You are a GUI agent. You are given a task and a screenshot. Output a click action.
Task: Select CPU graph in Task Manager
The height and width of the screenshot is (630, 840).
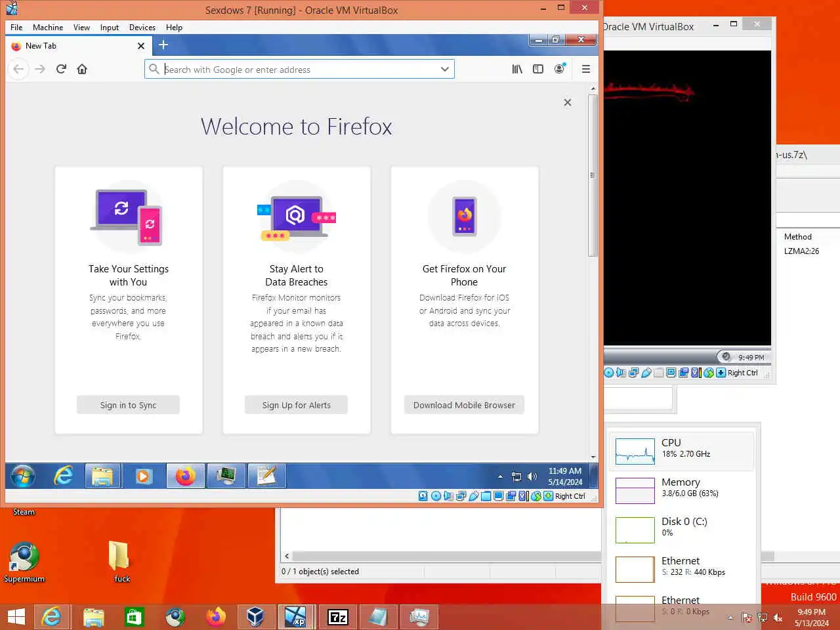coord(682,451)
